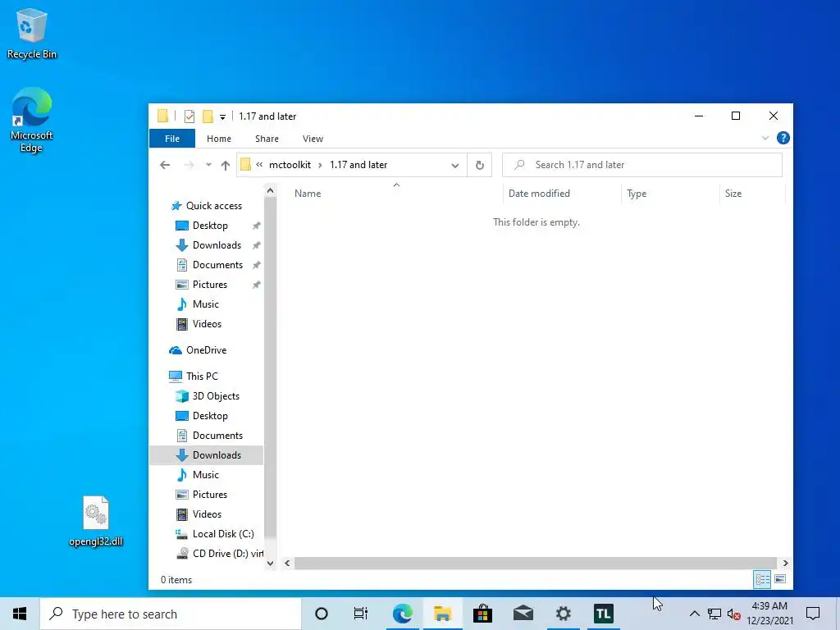Launch Microsoft Edge from the desktop shortcut

(x=32, y=120)
